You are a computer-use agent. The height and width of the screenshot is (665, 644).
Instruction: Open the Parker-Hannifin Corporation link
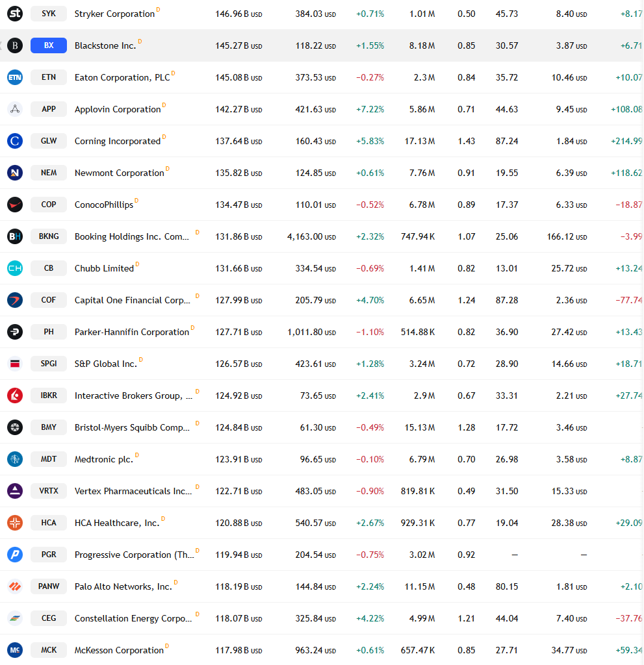132,332
